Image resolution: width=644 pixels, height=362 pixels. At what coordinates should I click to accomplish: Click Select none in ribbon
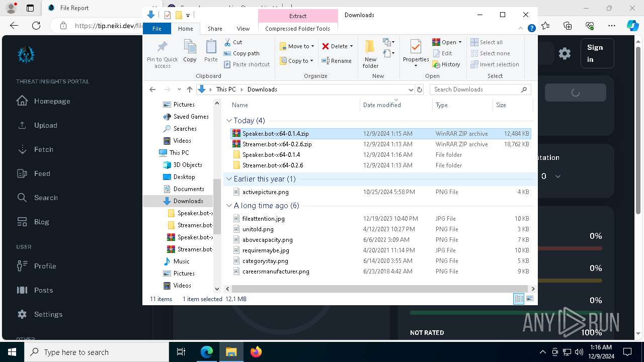tap(490, 53)
